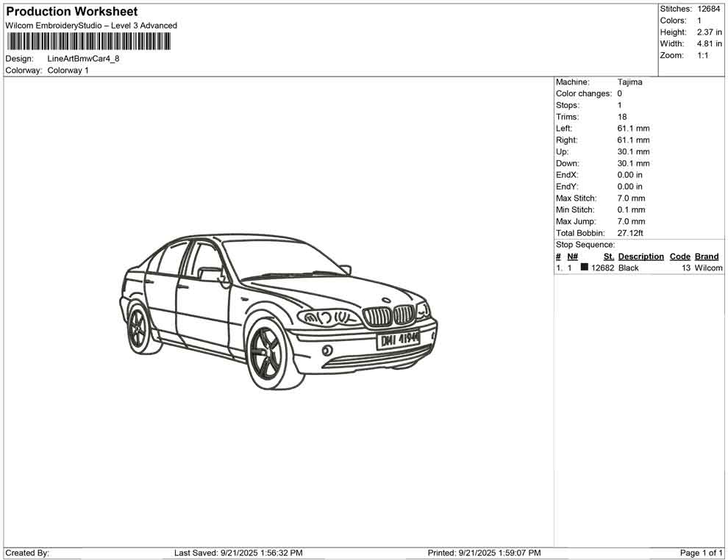
Task: Click the N# column header
Action: [x=572, y=256]
